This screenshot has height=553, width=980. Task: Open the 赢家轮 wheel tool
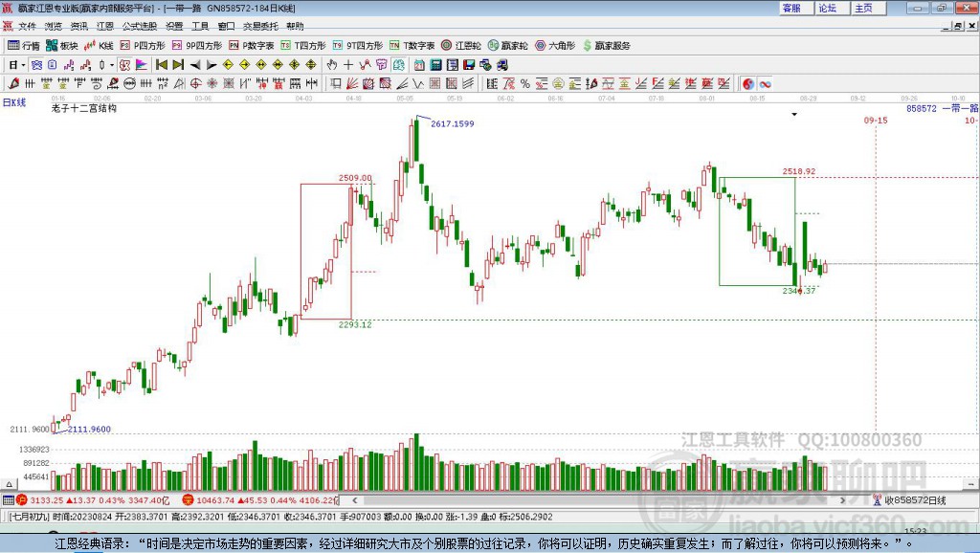[x=507, y=46]
